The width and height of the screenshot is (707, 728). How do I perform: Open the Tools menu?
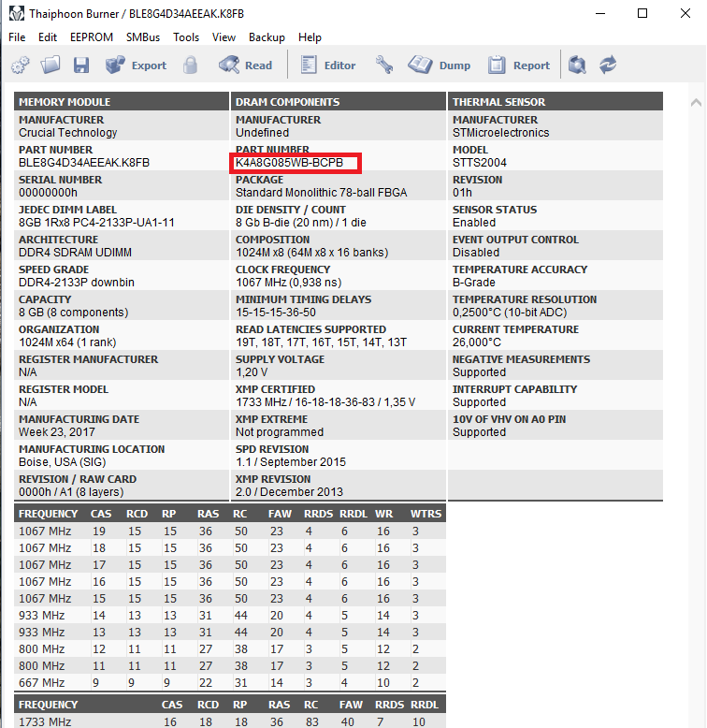[x=186, y=37]
